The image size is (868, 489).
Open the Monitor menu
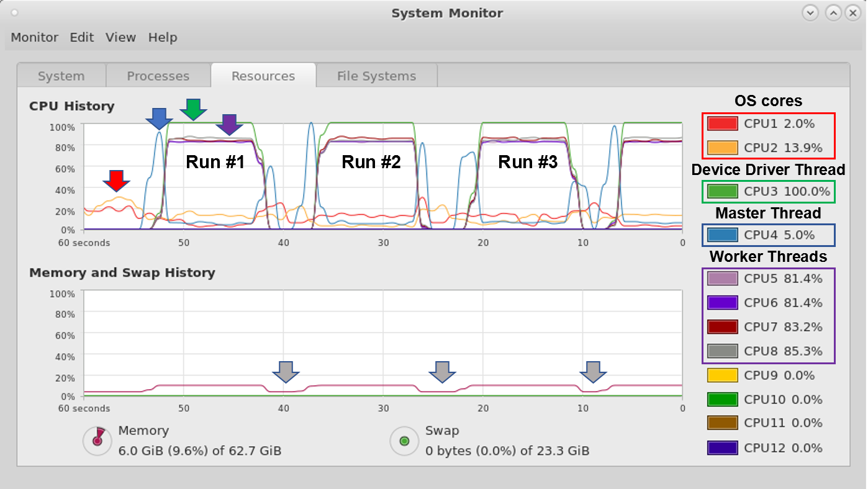(35, 37)
